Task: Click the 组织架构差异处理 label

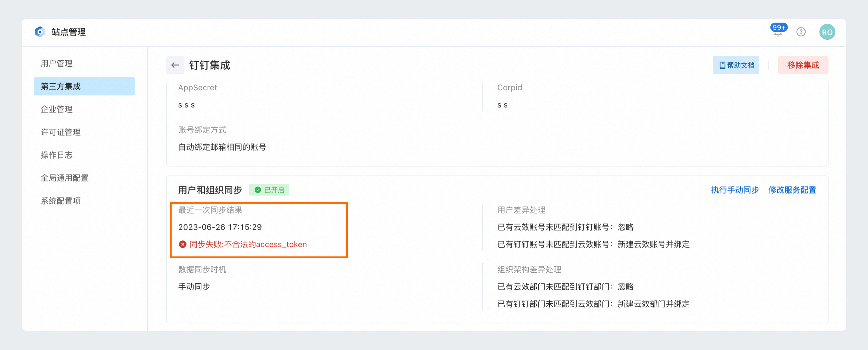Action: click(529, 270)
